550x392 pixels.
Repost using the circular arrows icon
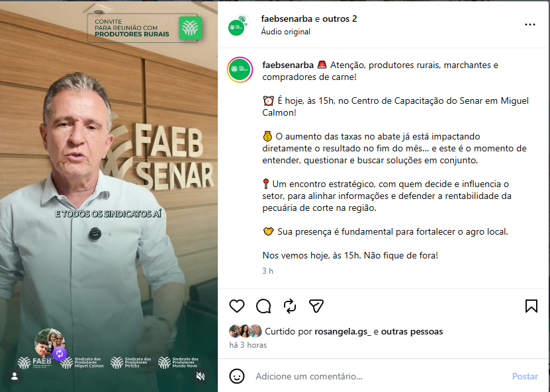290,306
